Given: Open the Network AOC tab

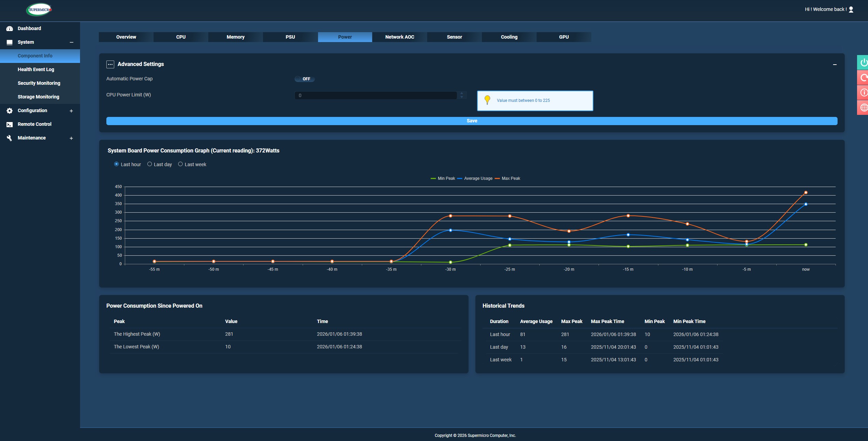Looking at the screenshot, I should tap(399, 37).
